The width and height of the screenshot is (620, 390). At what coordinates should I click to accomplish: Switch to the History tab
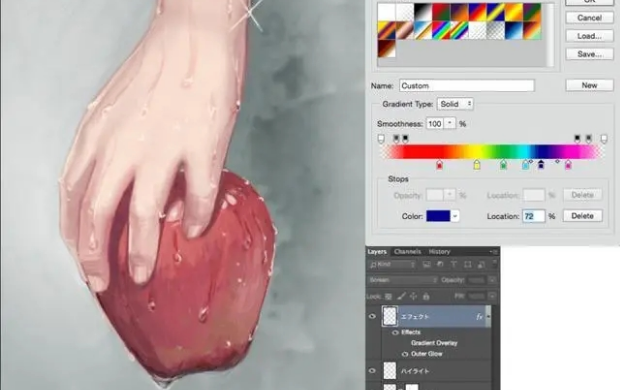click(439, 252)
